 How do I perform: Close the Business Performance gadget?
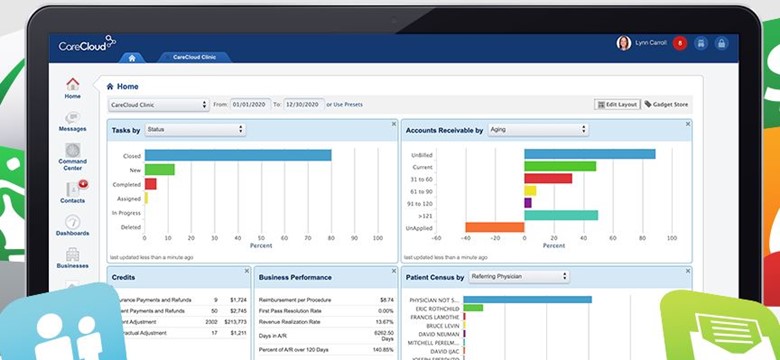pos(393,271)
